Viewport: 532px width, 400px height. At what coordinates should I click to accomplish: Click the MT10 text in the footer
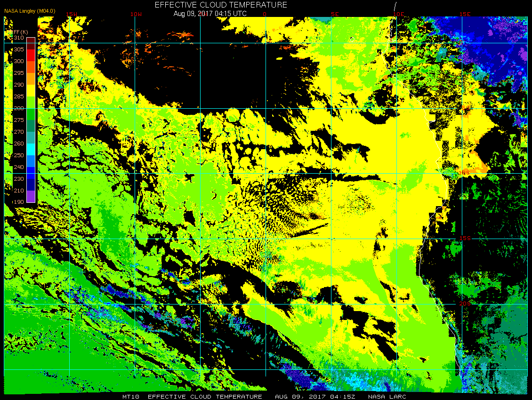pos(130,397)
